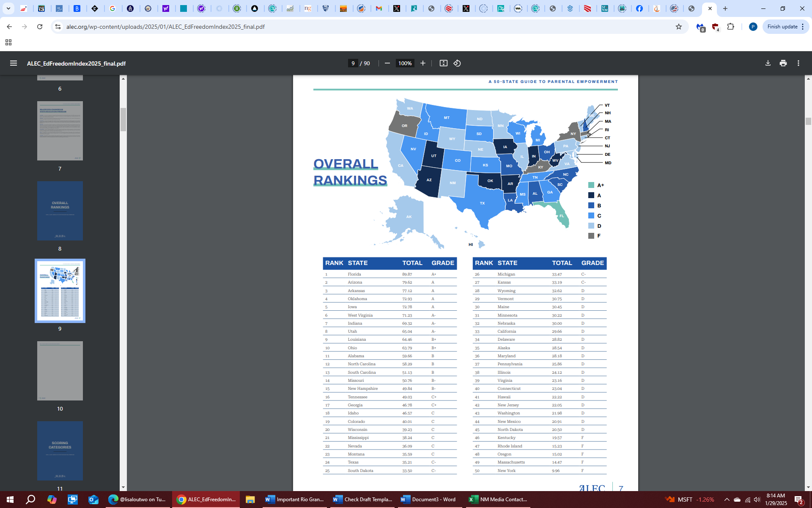Click the fit to page icon
Viewport: 812px width, 508px height.
443,63
